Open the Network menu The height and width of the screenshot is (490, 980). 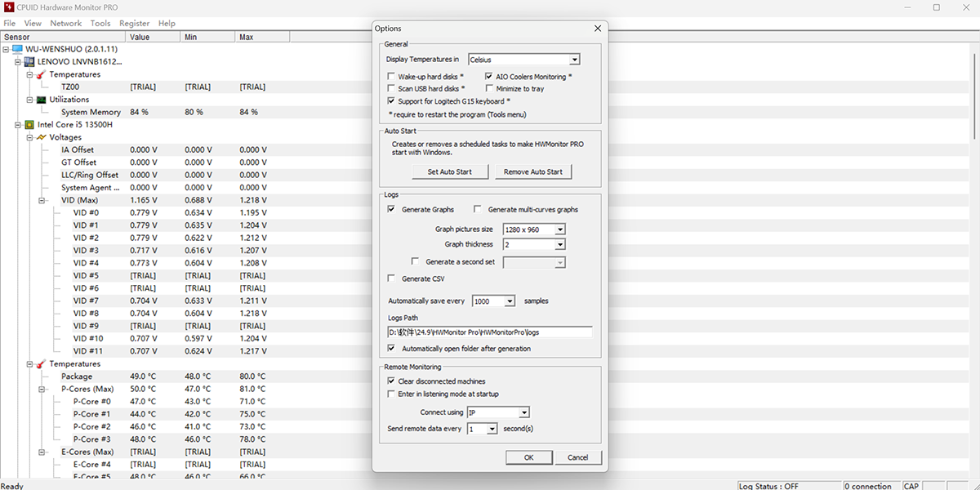[x=66, y=24]
